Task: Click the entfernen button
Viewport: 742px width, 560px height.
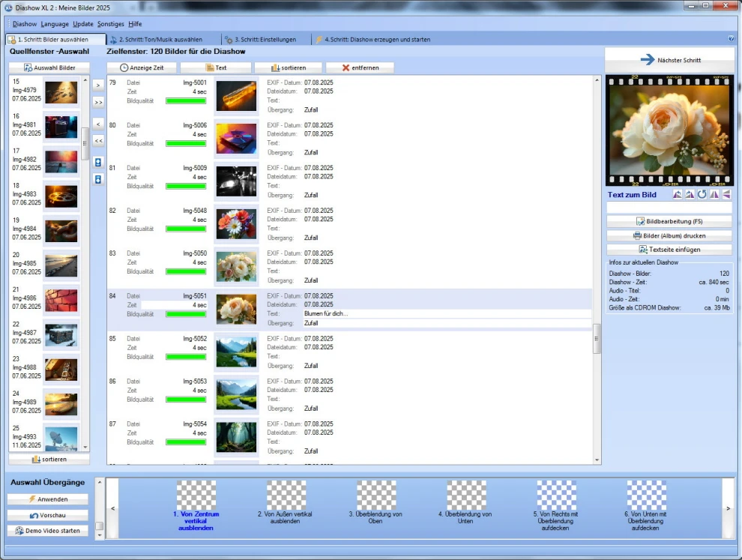Action: point(360,67)
